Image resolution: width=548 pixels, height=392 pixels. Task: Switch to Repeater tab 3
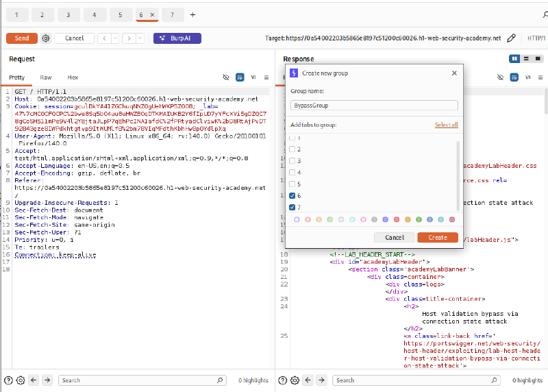coord(68,14)
